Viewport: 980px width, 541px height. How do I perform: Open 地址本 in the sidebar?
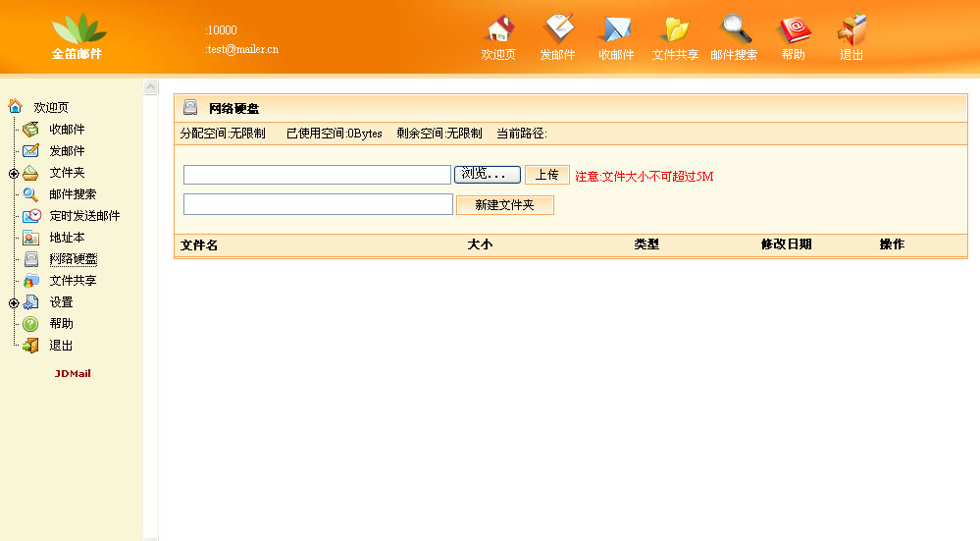pos(67,238)
